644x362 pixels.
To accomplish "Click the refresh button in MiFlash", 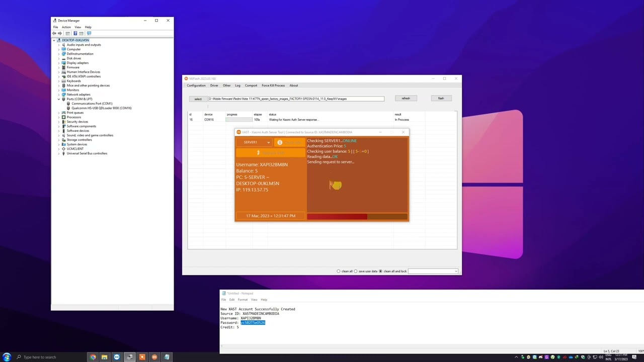I will coord(406,98).
